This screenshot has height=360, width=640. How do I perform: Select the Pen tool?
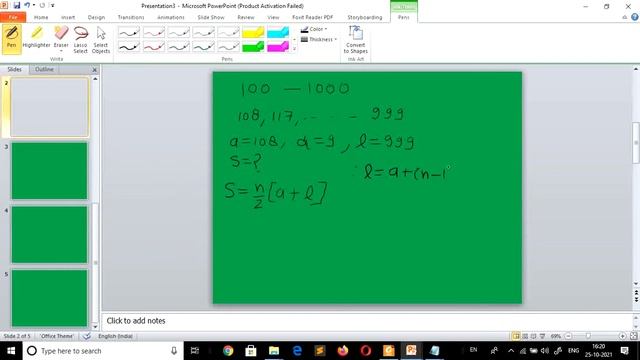(x=11, y=39)
